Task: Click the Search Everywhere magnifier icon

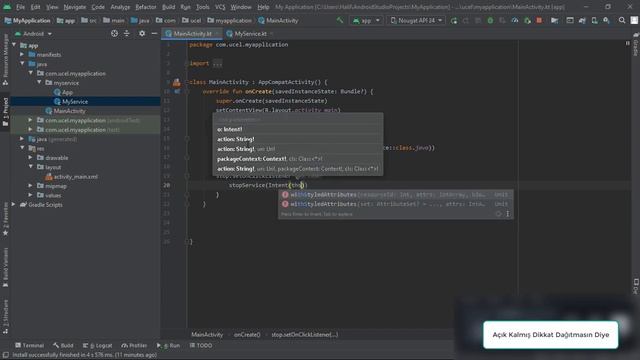Action: point(622,20)
